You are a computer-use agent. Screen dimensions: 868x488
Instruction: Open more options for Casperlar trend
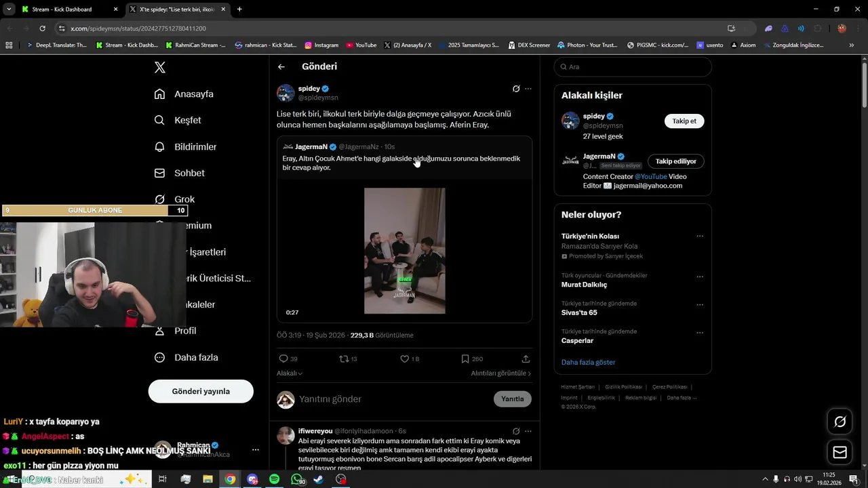click(x=700, y=333)
